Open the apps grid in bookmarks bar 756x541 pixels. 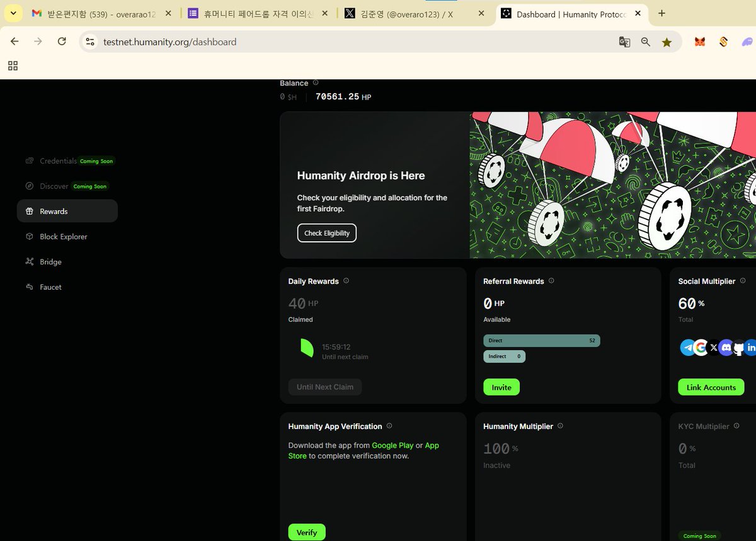13,65
